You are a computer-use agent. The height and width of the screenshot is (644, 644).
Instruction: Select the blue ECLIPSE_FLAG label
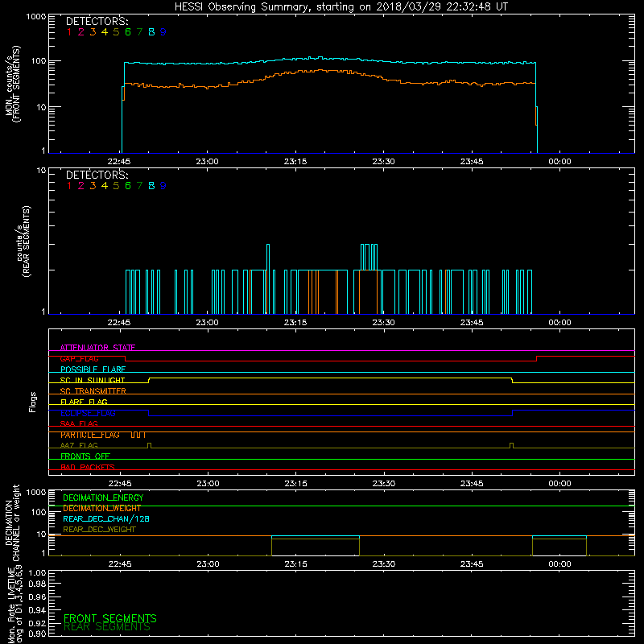88,413
